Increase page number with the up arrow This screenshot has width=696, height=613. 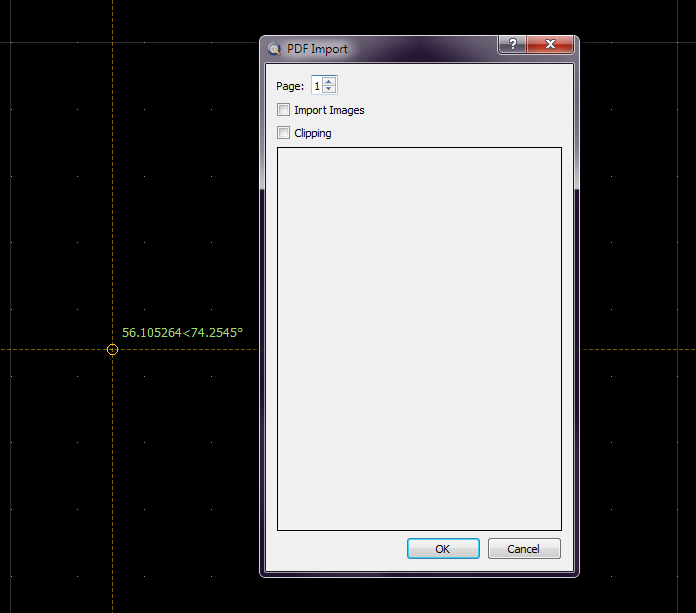point(330,81)
